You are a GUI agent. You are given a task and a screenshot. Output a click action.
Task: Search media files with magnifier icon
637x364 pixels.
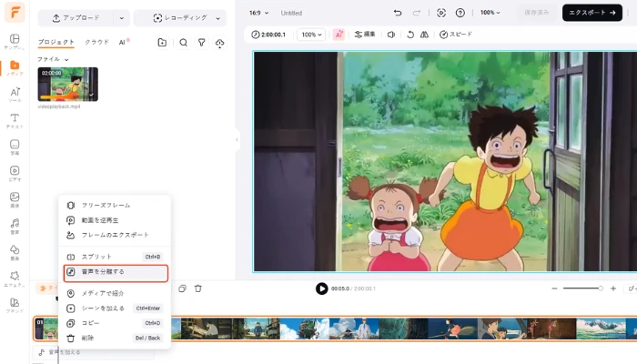(x=183, y=43)
